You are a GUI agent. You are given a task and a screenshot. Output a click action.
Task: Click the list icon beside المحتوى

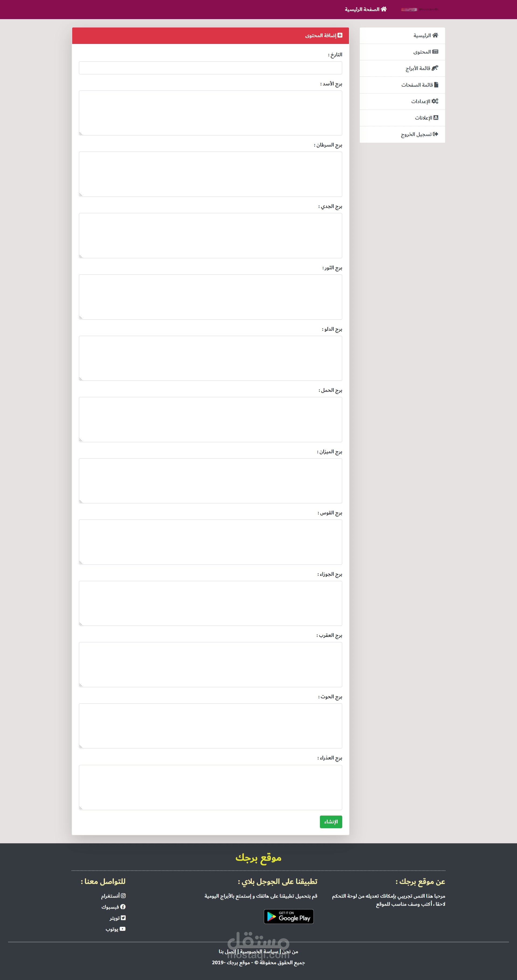pyautogui.click(x=436, y=52)
